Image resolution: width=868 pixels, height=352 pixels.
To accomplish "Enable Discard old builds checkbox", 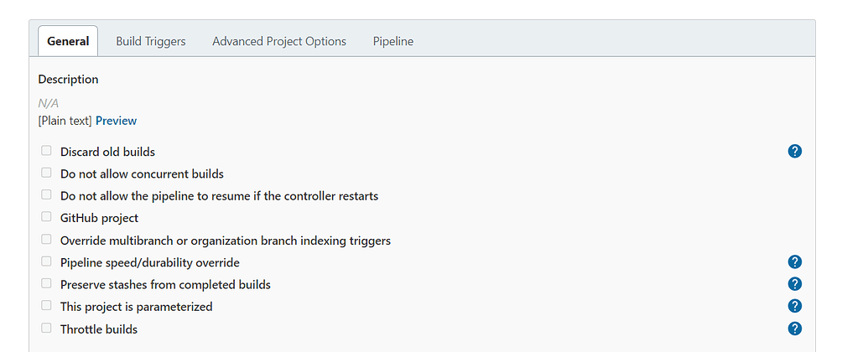I will (x=46, y=152).
